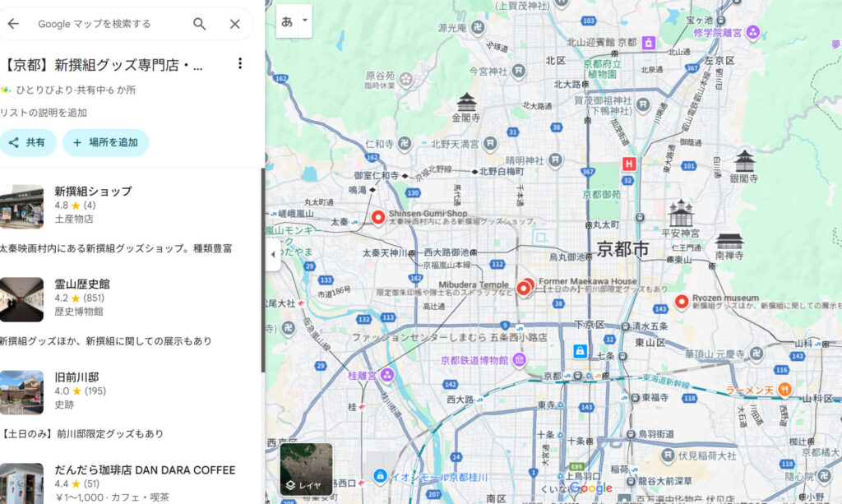This screenshot has height=504, width=842.
Task: Click the 桂離宮 purple marker
Action: pyautogui.click(x=386, y=375)
